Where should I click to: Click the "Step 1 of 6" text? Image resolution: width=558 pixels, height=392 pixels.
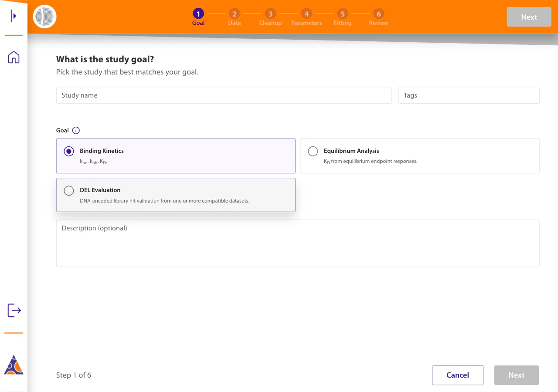[74, 375]
